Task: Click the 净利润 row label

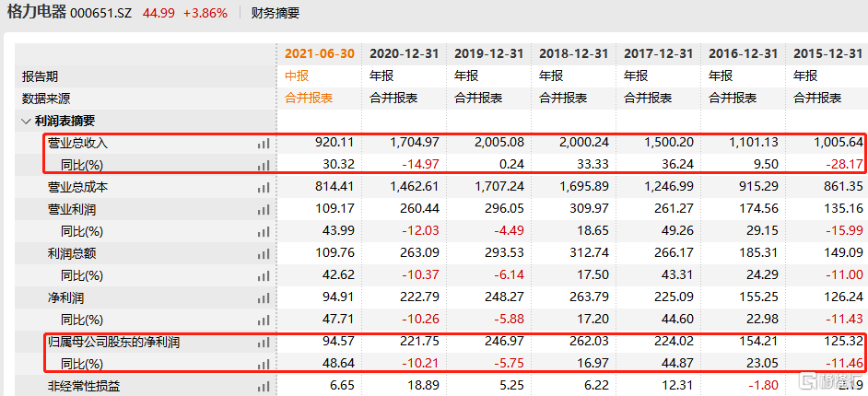Action: click(x=65, y=298)
